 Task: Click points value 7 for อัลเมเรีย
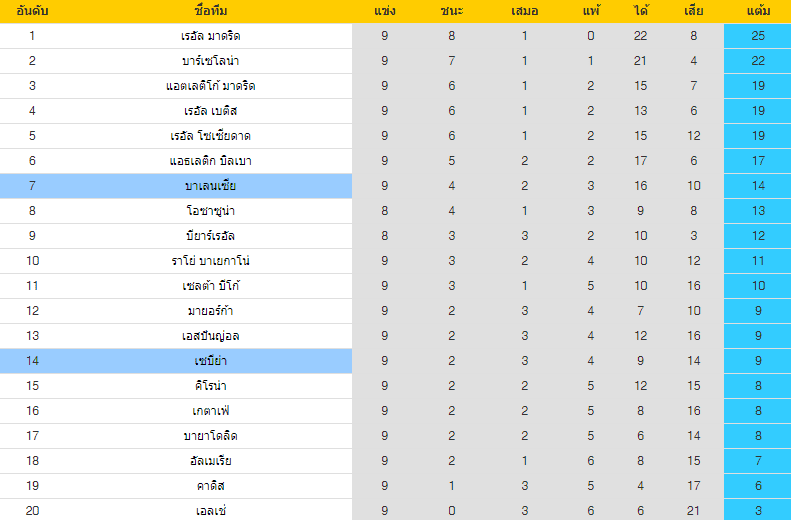click(758, 460)
